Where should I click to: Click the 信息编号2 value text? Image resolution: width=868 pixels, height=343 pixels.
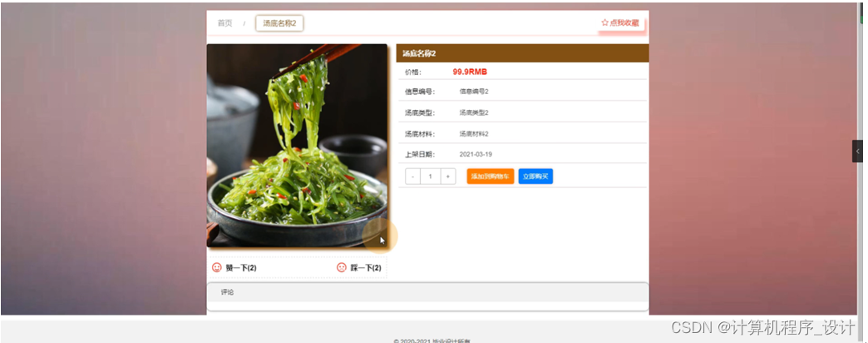(x=474, y=92)
